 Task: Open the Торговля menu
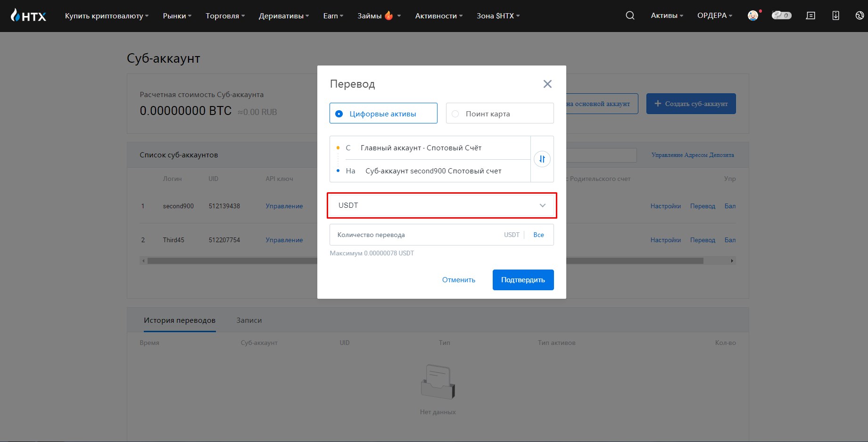(x=225, y=16)
